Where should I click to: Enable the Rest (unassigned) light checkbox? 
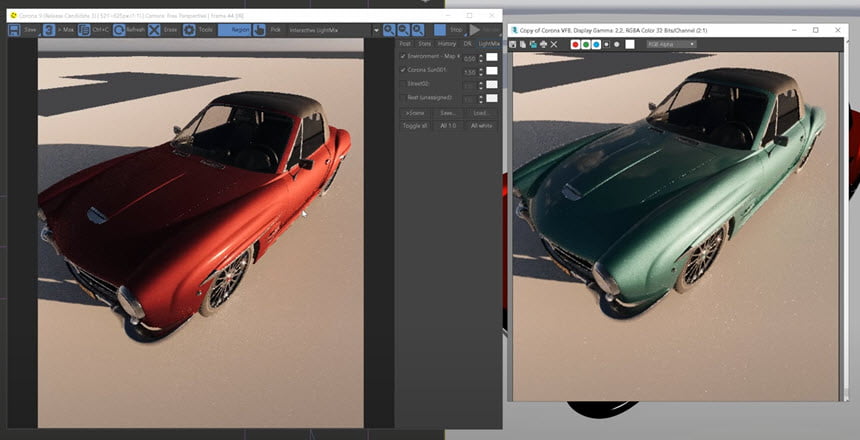pos(403,98)
